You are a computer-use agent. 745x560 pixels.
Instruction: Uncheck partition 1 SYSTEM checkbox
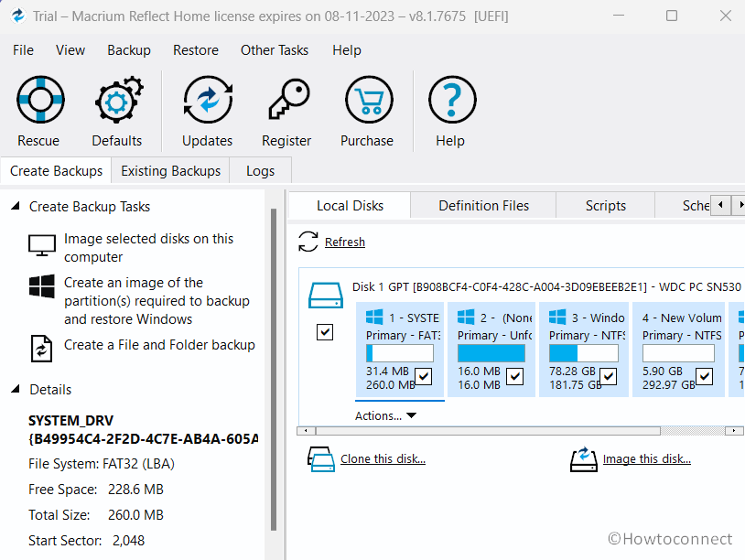(x=423, y=375)
